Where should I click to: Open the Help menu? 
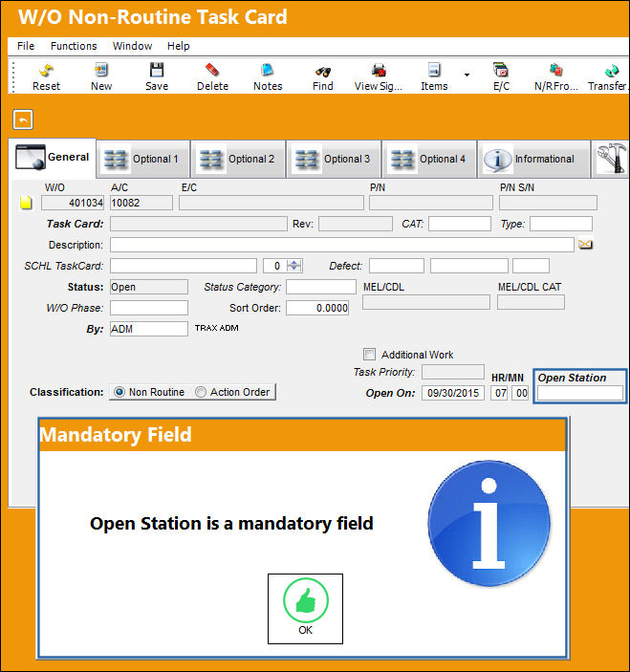click(178, 46)
